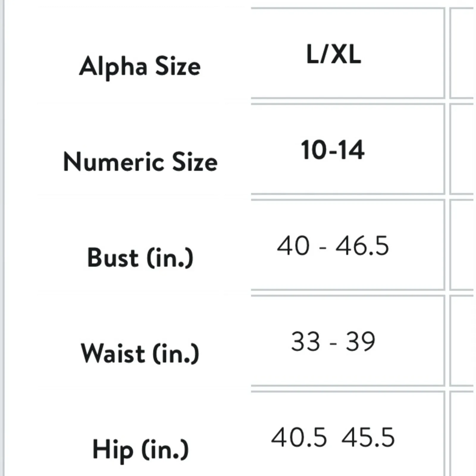Click the 10-14 numeric size cell
The width and height of the screenshot is (476, 476).
tap(333, 150)
